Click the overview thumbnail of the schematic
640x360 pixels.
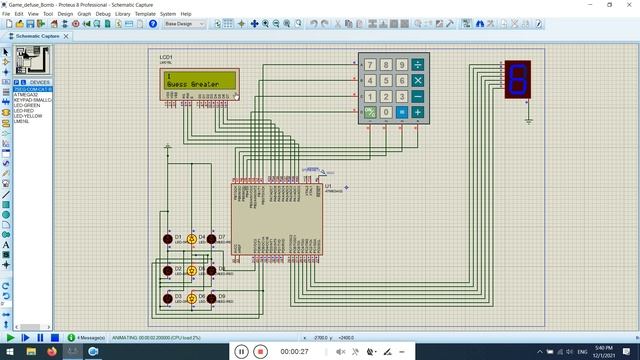click(x=32, y=60)
